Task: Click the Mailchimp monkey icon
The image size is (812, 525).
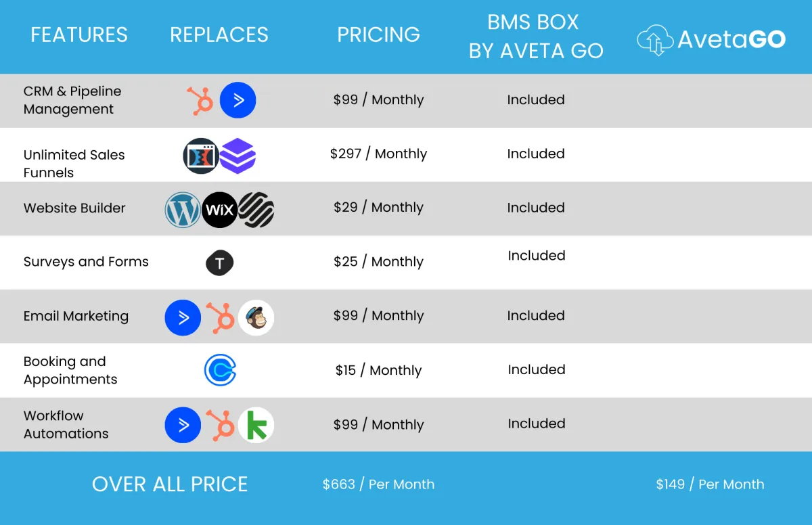Action: [256, 317]
